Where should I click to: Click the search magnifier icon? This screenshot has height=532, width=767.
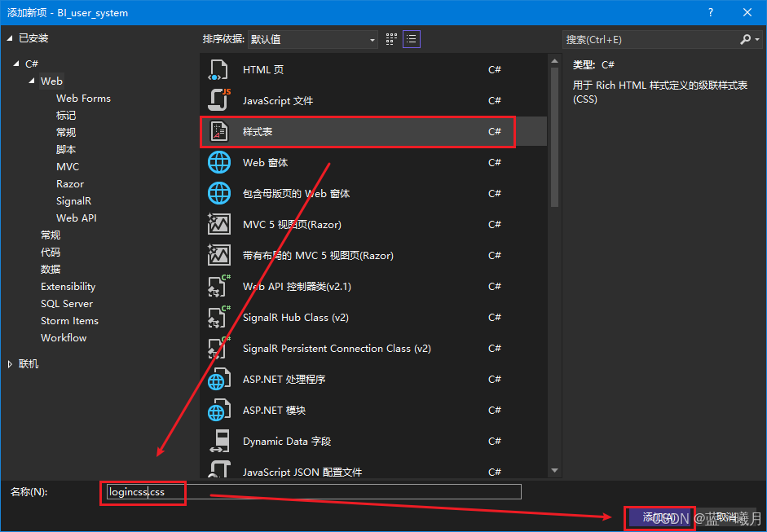click(x=745, y=40)
